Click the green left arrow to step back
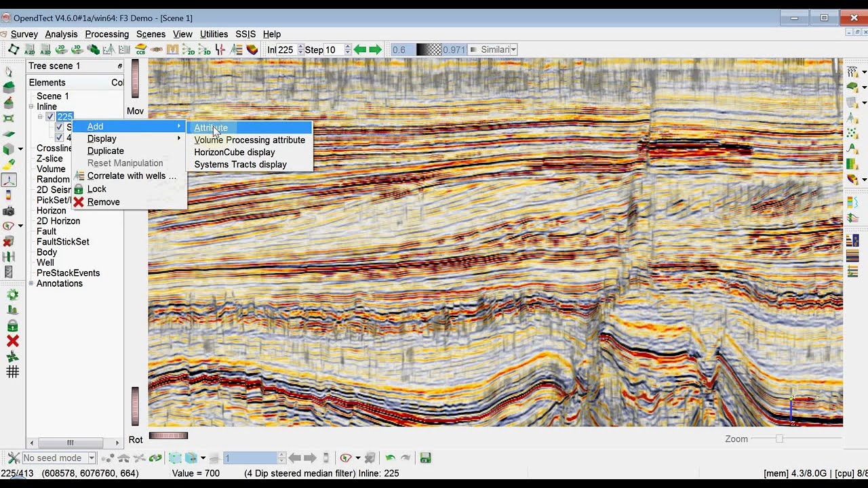The width and height of the screenshot is (868, 488). [360, 49]
